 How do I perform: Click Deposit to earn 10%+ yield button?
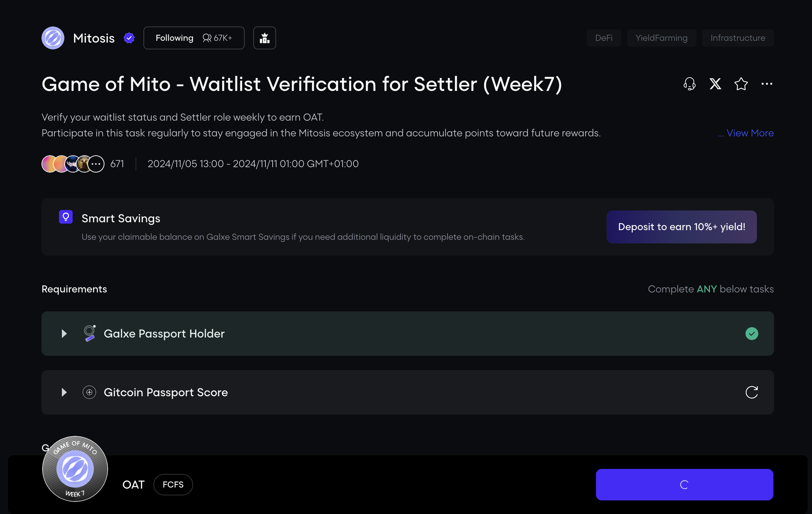pyautogui.click(x=681, y=227)
